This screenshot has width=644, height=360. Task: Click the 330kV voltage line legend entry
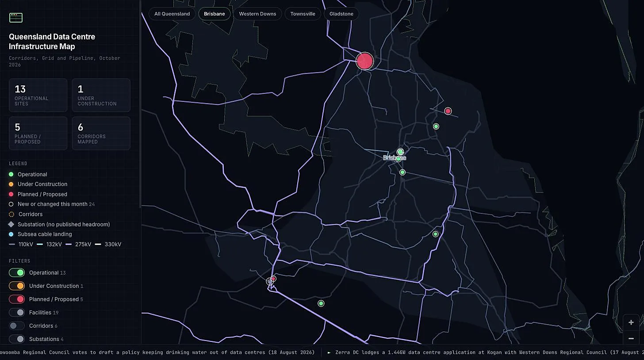(x=108, y=245)
